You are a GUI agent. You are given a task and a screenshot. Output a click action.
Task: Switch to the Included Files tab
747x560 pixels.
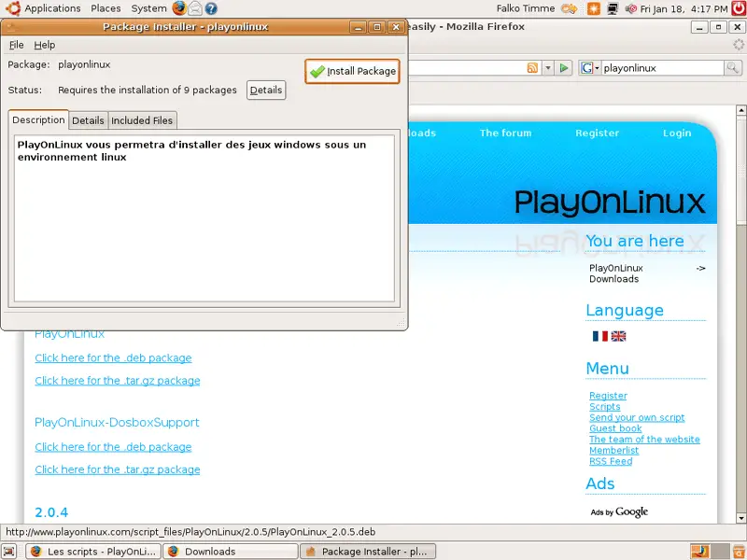(x=142, y=120)
